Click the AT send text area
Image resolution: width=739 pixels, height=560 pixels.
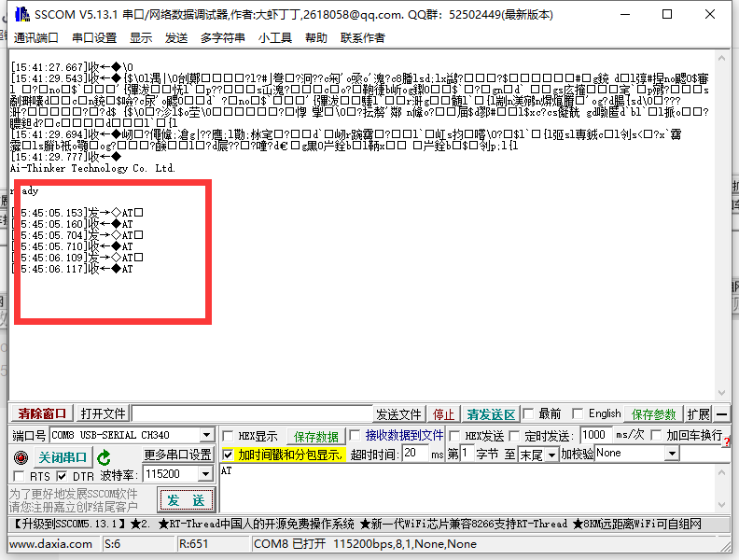pos(467,488)
